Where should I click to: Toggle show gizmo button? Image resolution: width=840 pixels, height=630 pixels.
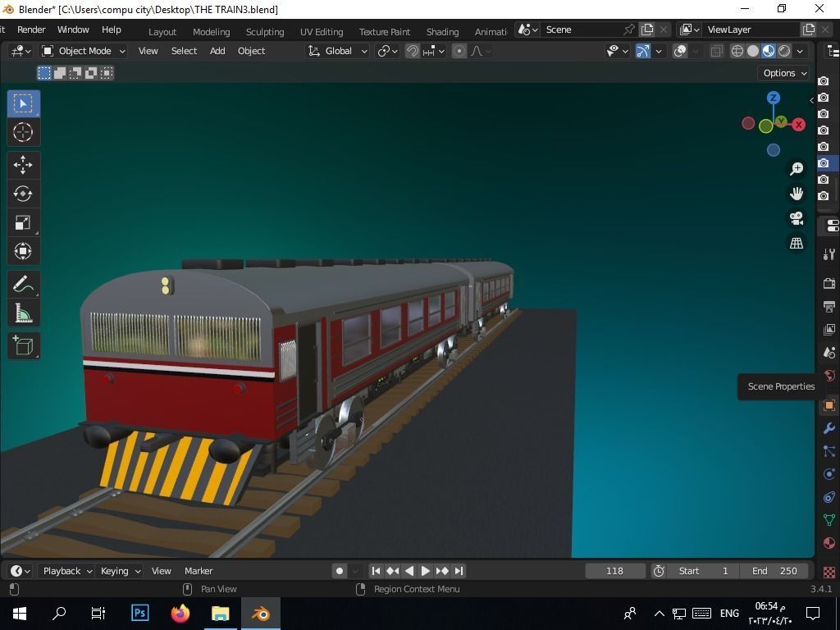point(643,51)
